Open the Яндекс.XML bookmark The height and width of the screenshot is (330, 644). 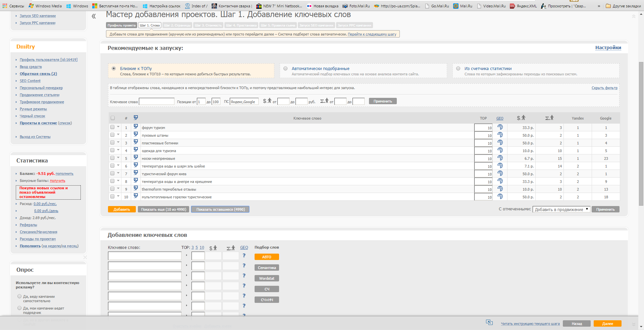click(523, 6)
